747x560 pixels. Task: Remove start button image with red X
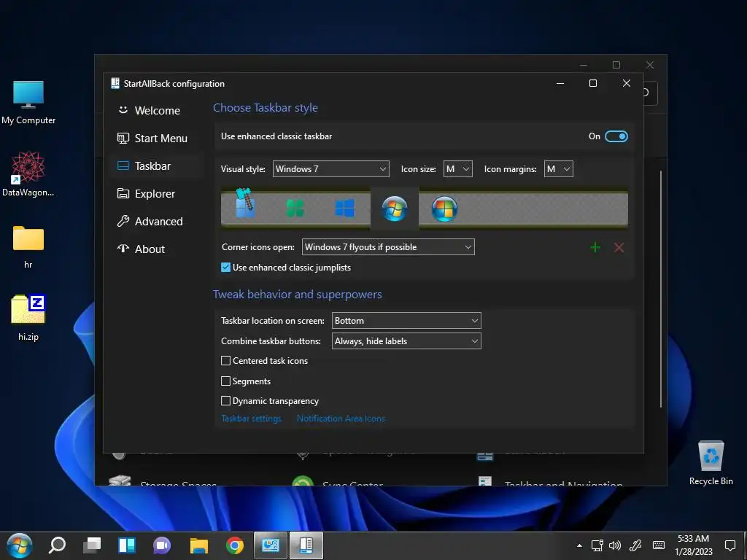point(619,247)
